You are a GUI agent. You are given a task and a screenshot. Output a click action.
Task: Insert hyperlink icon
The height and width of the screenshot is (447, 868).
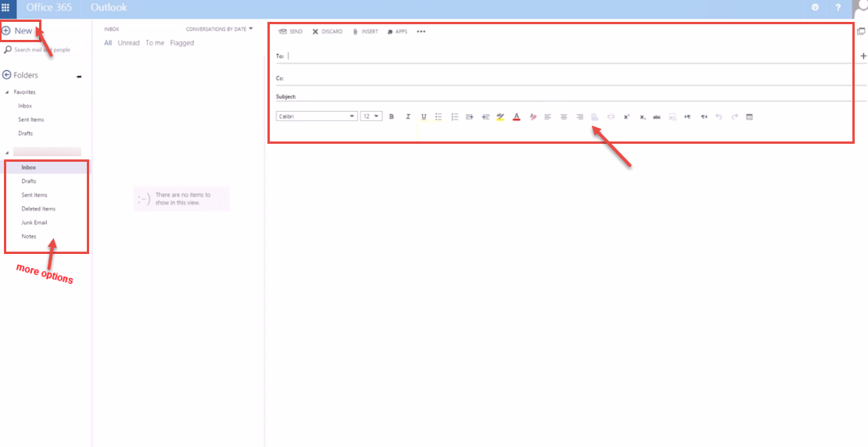pyautogui.click(x=595, y=116)
